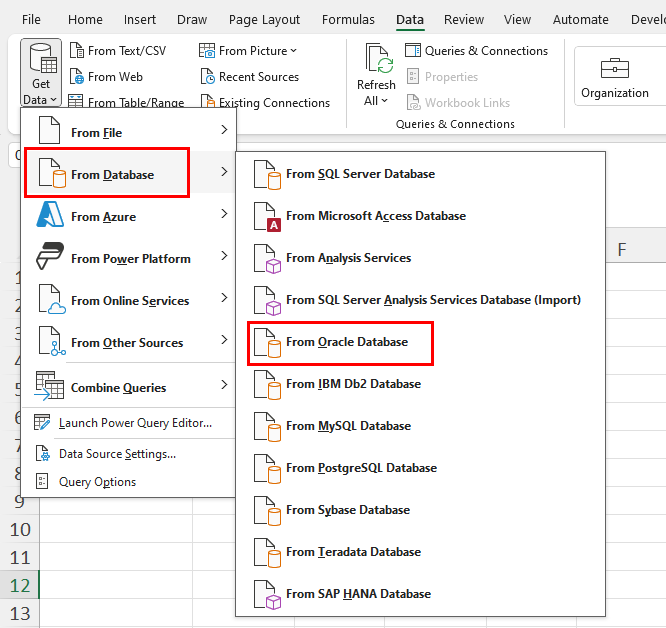Click the Refresh All icon

(379, 59)
